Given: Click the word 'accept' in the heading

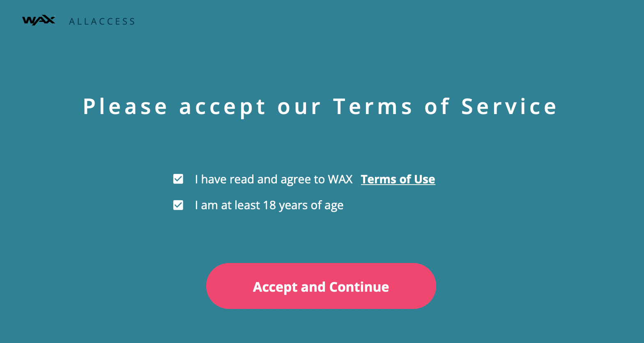Looking at the screenshot, I should pyautogui.click(x=222, y=107).
